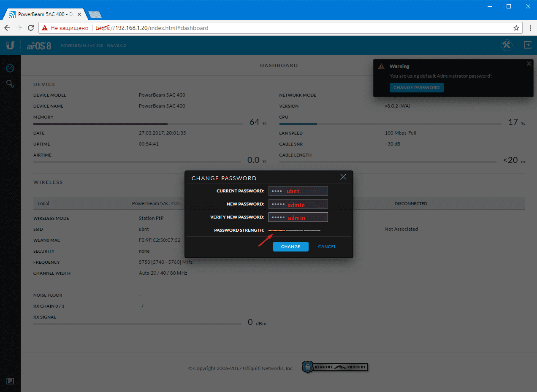Click the password strength indicator bar
Viewport: 537px width, 392px height.
(x=295, y=230)
